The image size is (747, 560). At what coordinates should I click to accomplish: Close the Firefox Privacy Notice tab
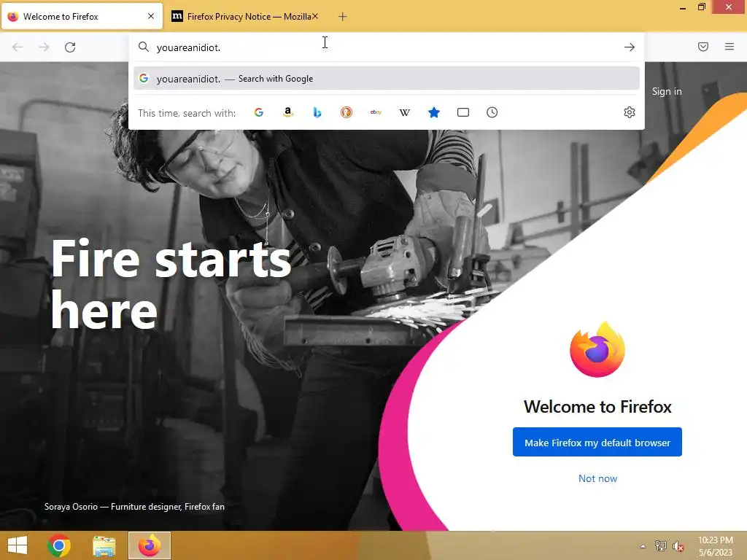(x=315, y=16)
